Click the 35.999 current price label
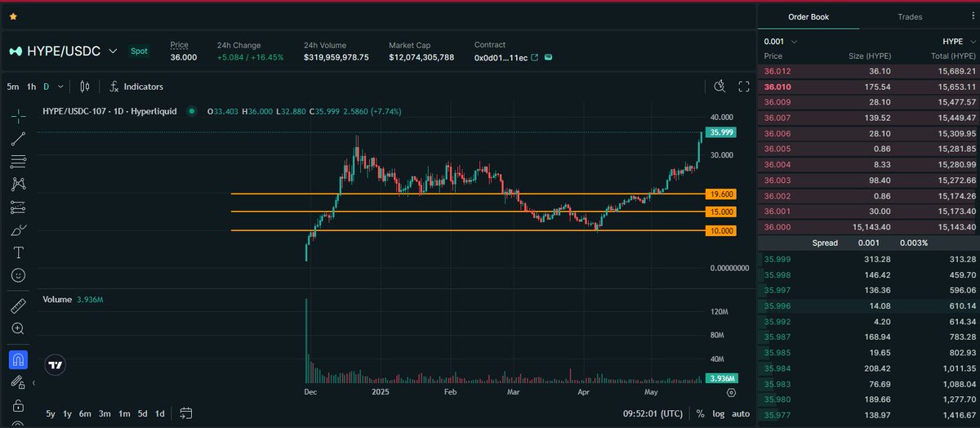The height and width of the screenshot is (428, 980). [723, 132]
